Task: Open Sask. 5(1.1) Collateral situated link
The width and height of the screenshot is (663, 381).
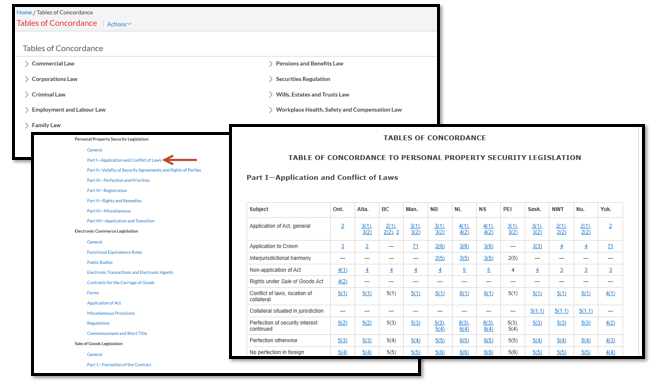Action: [537, 311]
